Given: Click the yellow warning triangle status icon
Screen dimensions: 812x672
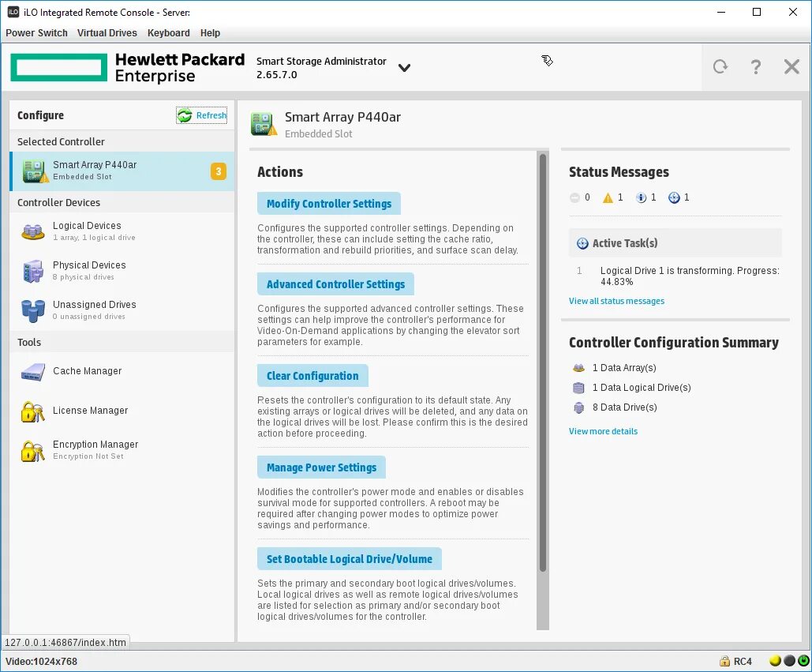Looking at the screenshot, I should (608, 197).
